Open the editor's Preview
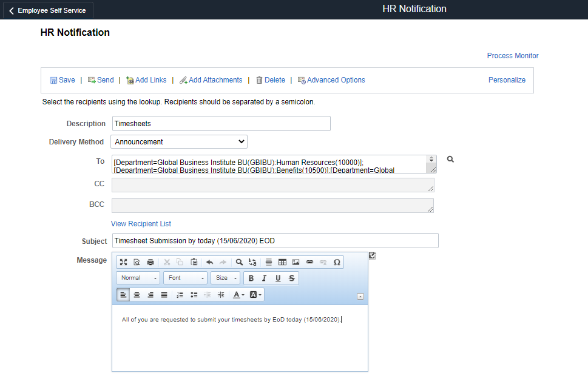The height and width of the screenshot is (381, 588). pyautogui.click(x=137, y=262)
